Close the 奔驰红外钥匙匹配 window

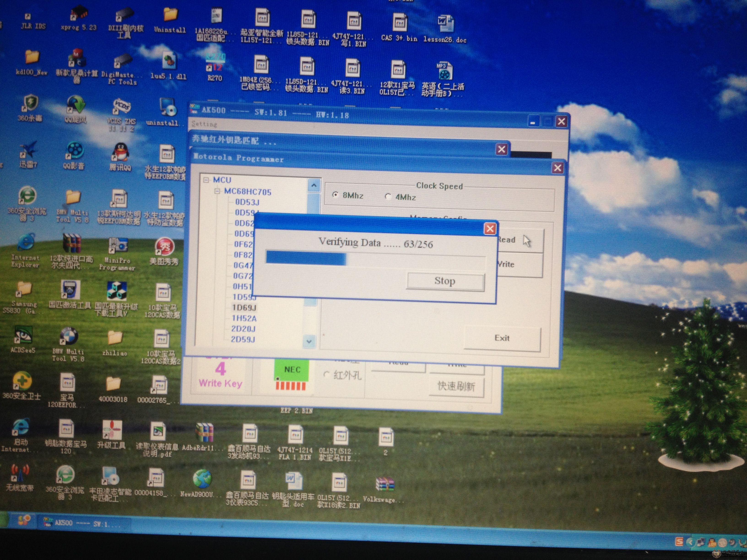[x=502, y=149]
